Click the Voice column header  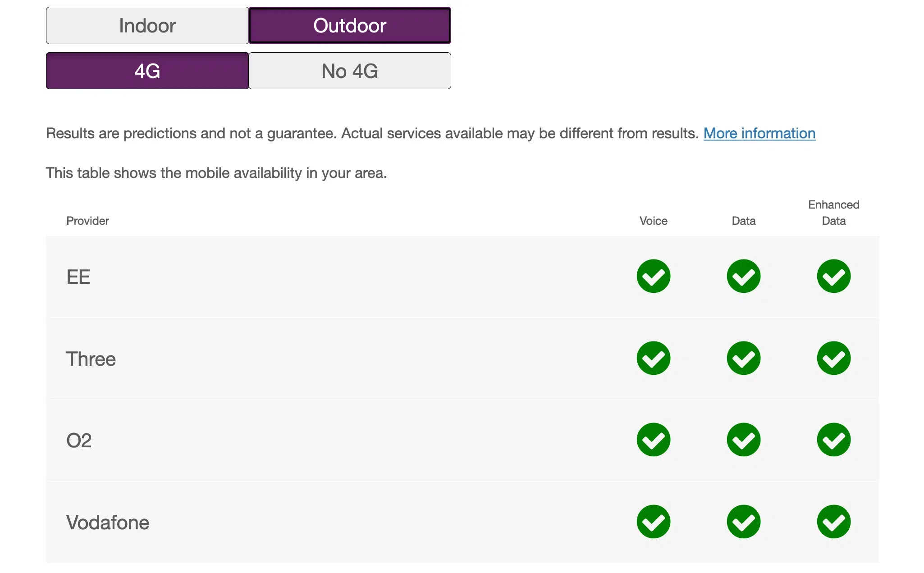653,221
